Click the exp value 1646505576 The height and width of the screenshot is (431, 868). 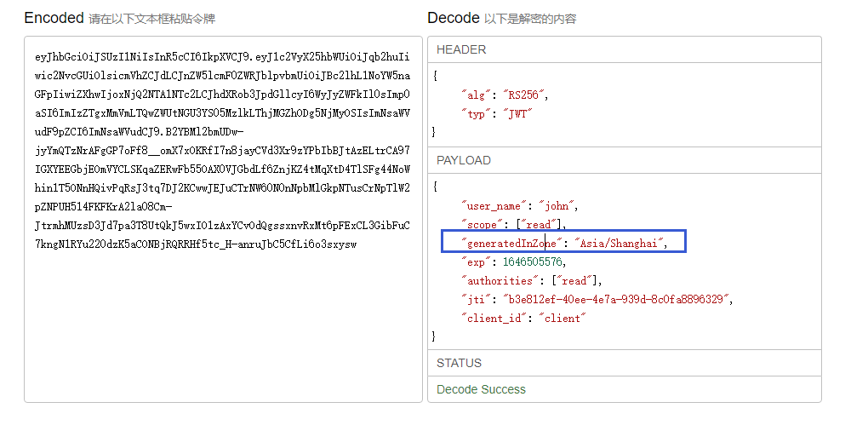click(533, 262)
